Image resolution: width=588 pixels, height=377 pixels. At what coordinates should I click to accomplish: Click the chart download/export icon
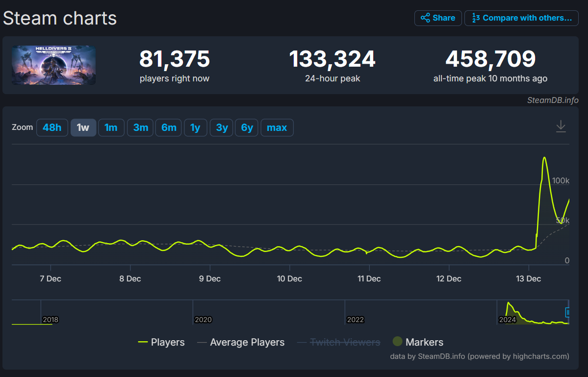pos(561,126)
